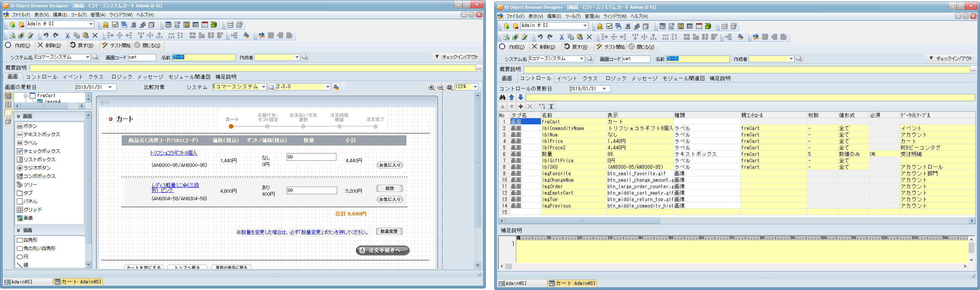This screenshot has height=290, width=980.
Task: Open the 122% zoom level dropdown
Action: (x=475, y=87)
